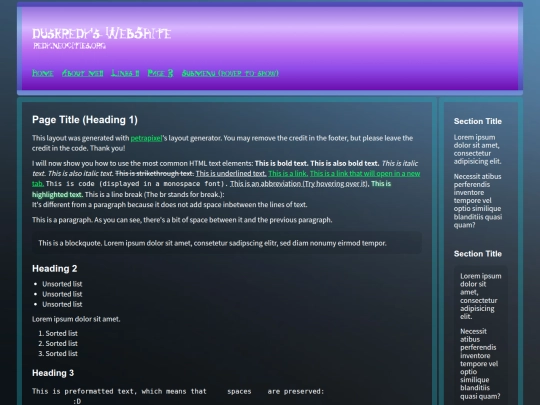The image size is (540, 405).
Task: Click '3. Sorted list' item
Action: [58, 354]
